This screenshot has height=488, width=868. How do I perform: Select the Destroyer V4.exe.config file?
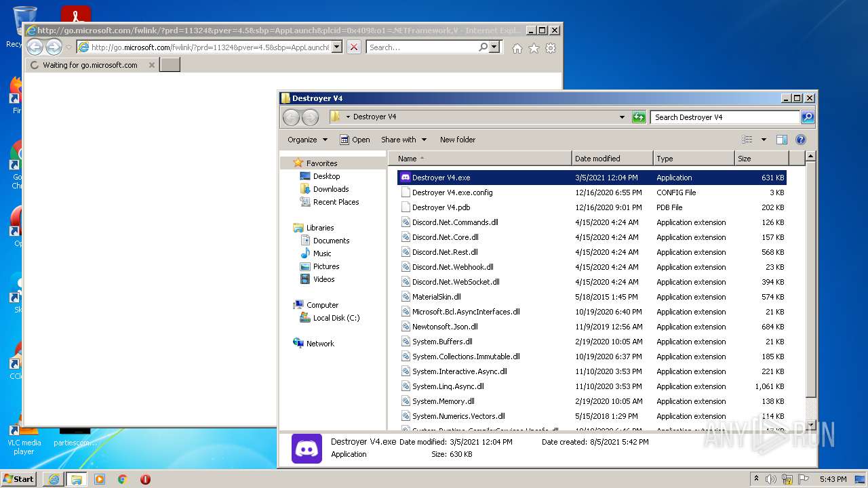[591, 192]
